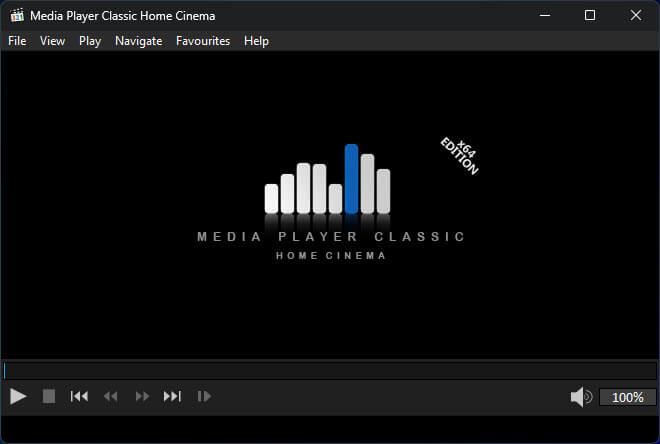660x444 pixels.
Task: Expand the Play menu
Action: tap(90, 41)
